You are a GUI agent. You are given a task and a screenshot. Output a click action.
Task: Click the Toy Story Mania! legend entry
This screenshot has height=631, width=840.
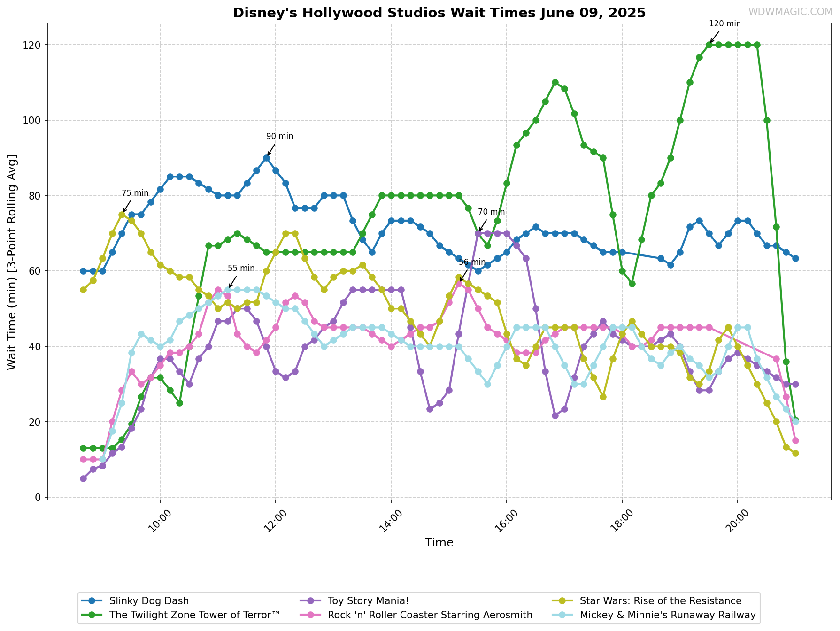(x=354, y=601)
